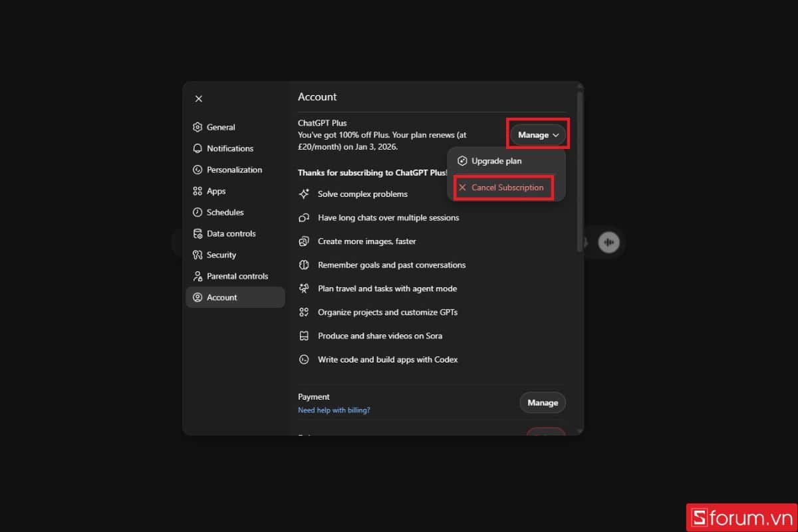Viewport: 798px width, 532px height.
Task: Click 'Solve complex problems' text
Action: click(362, 194)
